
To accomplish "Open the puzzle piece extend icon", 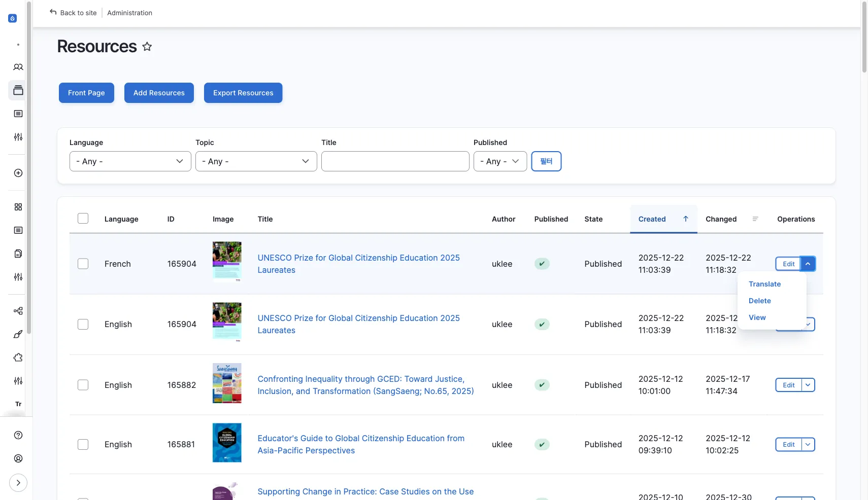I will 18,358.
